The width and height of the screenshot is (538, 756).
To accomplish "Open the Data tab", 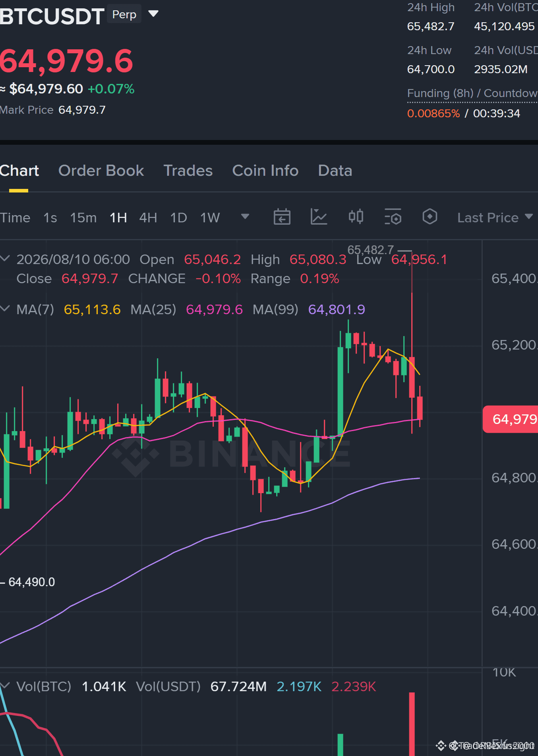I will click(x=335, y=171).
